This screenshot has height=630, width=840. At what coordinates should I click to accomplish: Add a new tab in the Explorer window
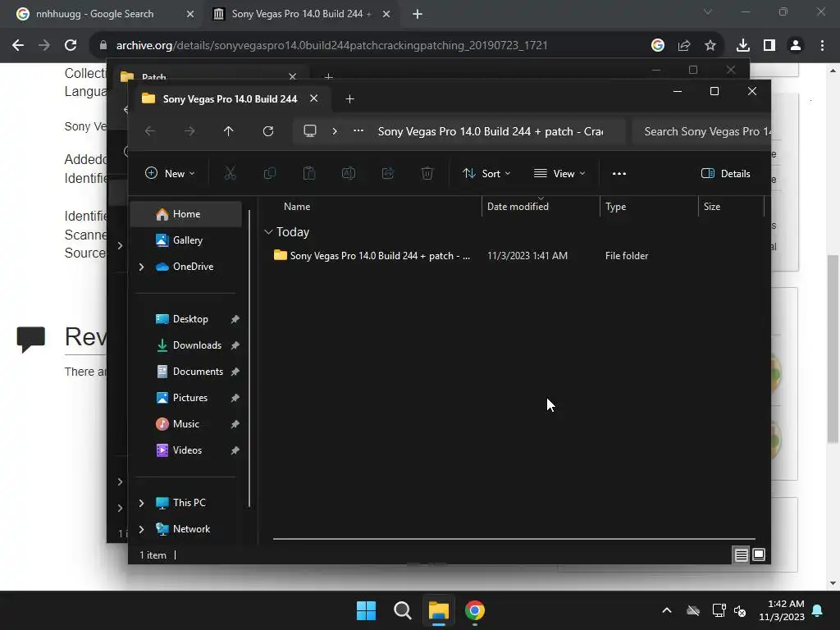pos(349,98)
